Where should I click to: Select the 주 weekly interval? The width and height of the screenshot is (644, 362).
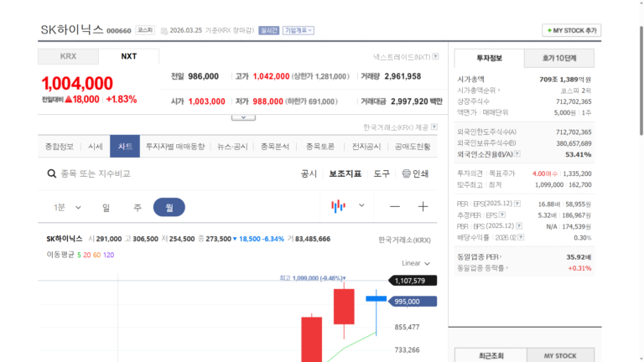pos(138,207)
